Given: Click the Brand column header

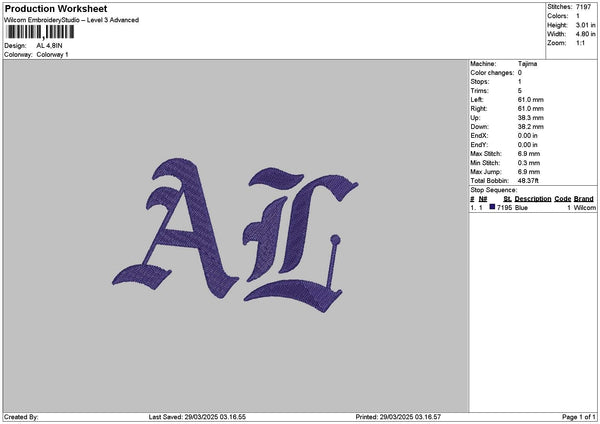Looking at the screenshot, I should (584, 199).
